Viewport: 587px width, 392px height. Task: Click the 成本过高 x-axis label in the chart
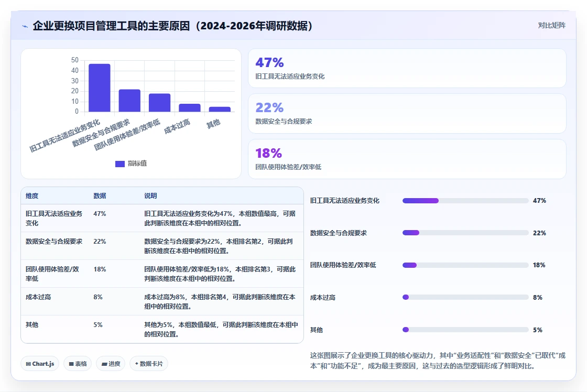(177, 126)
